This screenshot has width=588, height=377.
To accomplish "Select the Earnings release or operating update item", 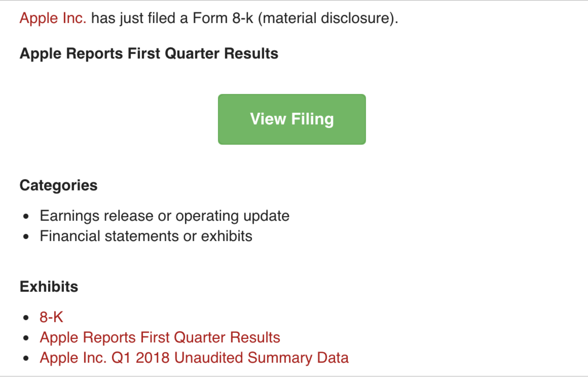I will point(164,216).
